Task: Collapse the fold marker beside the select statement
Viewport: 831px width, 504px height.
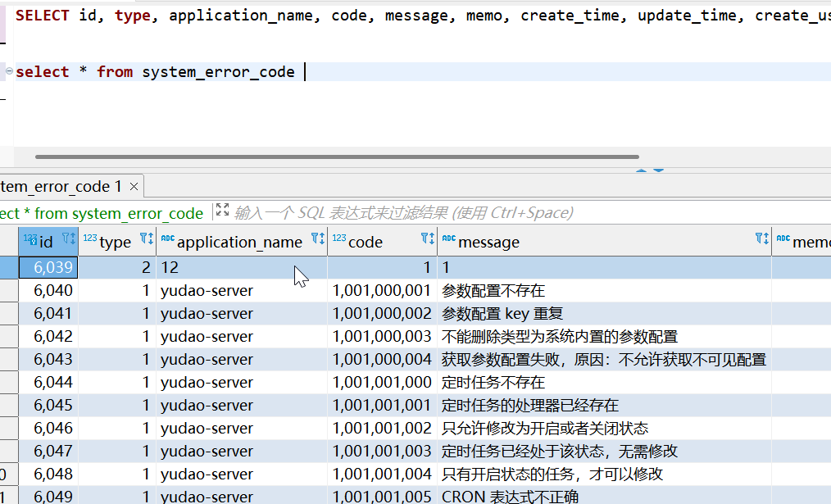Action: 9,71
